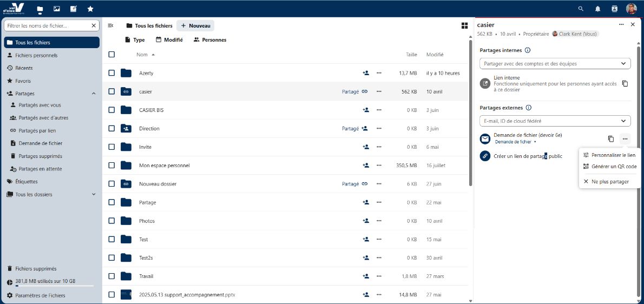Click the Nouveau button
The image size is (644, 304).
point(195,25)
